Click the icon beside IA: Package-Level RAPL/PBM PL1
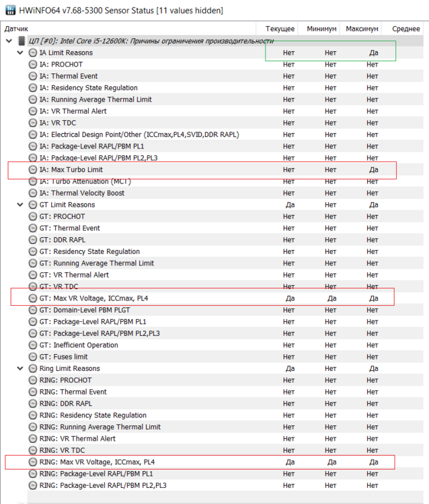 pos(33,146)
